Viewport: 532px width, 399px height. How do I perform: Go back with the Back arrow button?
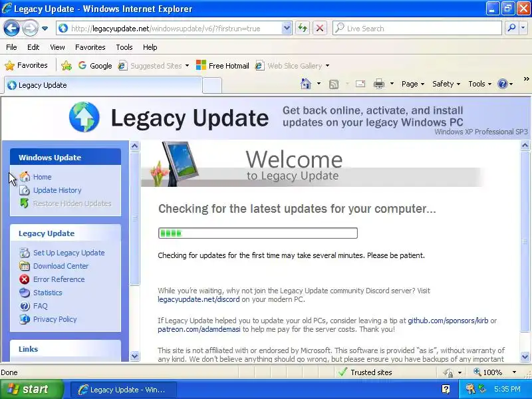click(x=11, y=28)
